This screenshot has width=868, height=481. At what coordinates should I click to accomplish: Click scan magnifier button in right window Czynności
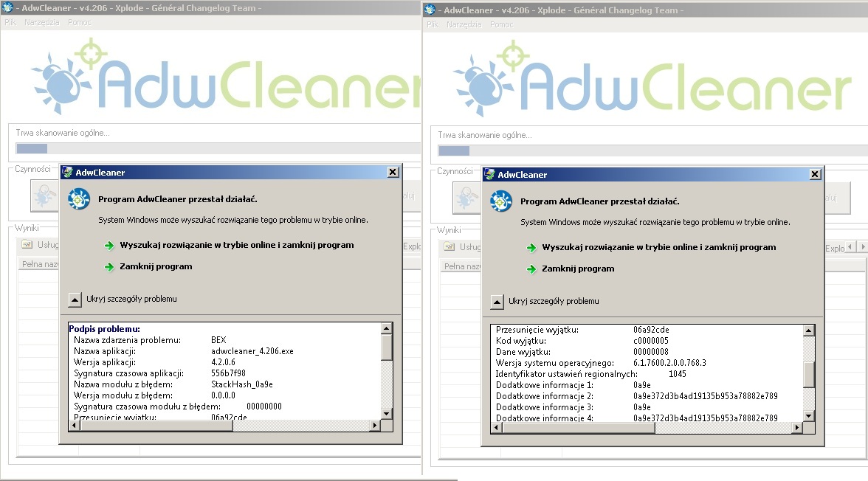[x=466, y=198]
